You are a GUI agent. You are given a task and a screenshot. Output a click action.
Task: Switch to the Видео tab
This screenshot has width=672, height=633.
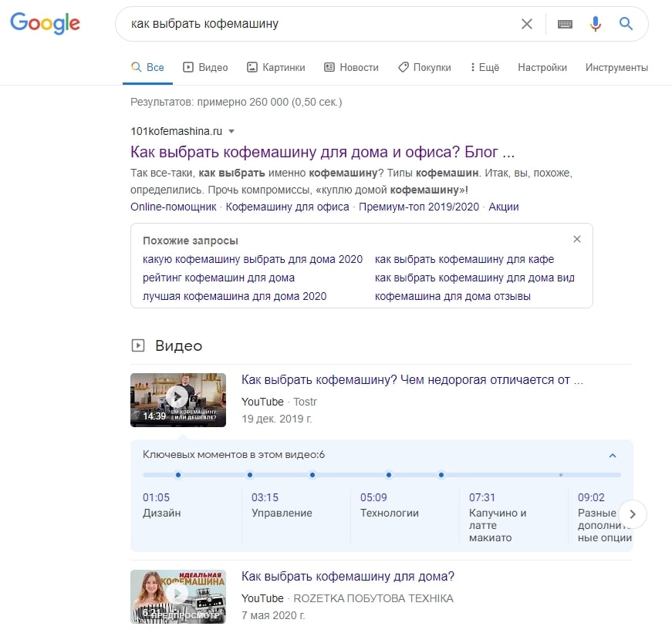tap(205, 67)
